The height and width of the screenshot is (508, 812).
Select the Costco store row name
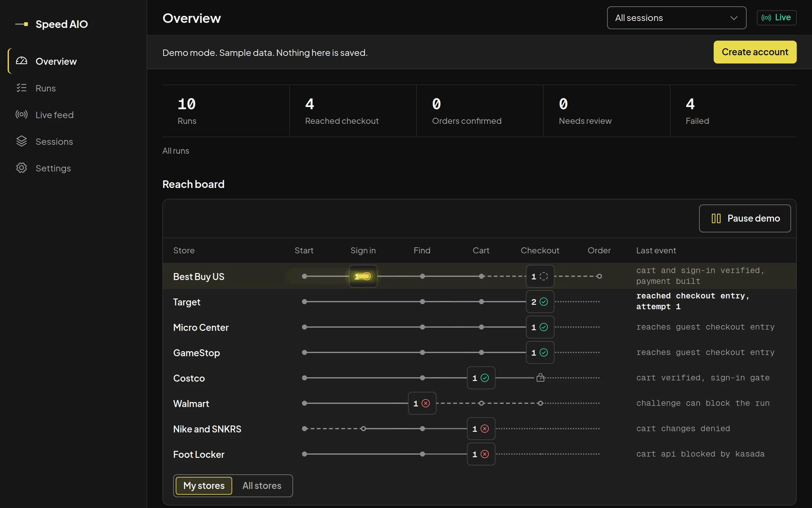pyautogui.click(x=189, y=378)
